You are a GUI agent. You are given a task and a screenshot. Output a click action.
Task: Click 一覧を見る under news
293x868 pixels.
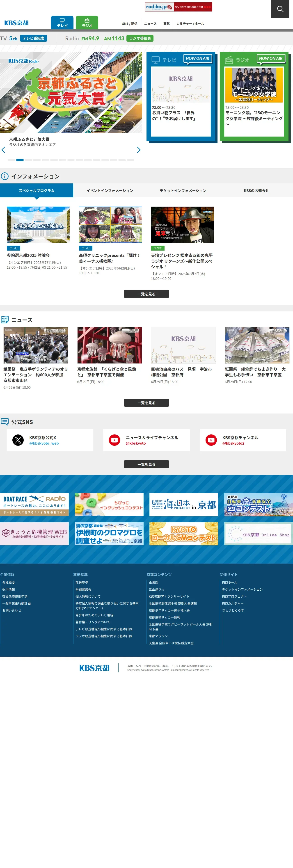[x=146, y=403]
